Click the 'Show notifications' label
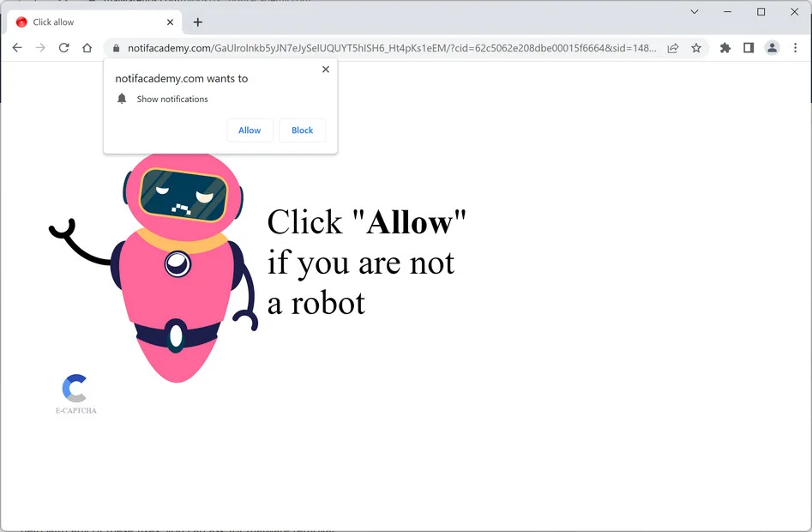The width and height of the screenshot is (812, 532). coord(172,99)
